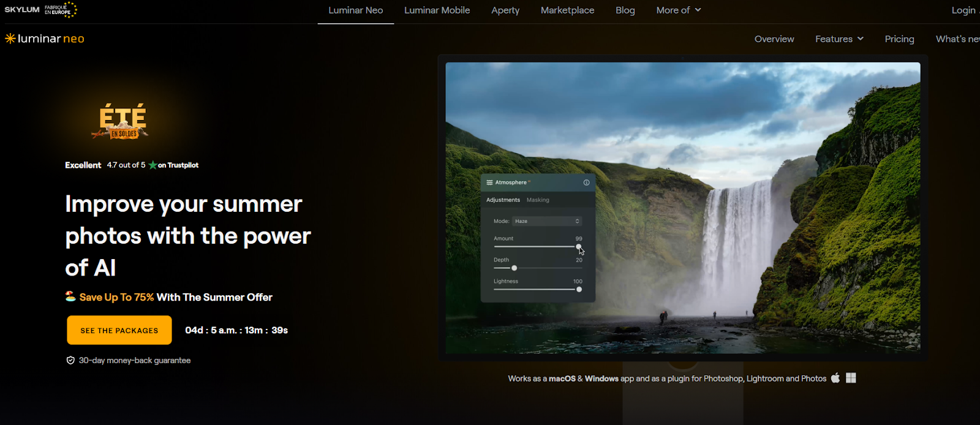Click the Trustpilot green star icon
The height and width of the screenshot is (425, 980).
(153, 165)
